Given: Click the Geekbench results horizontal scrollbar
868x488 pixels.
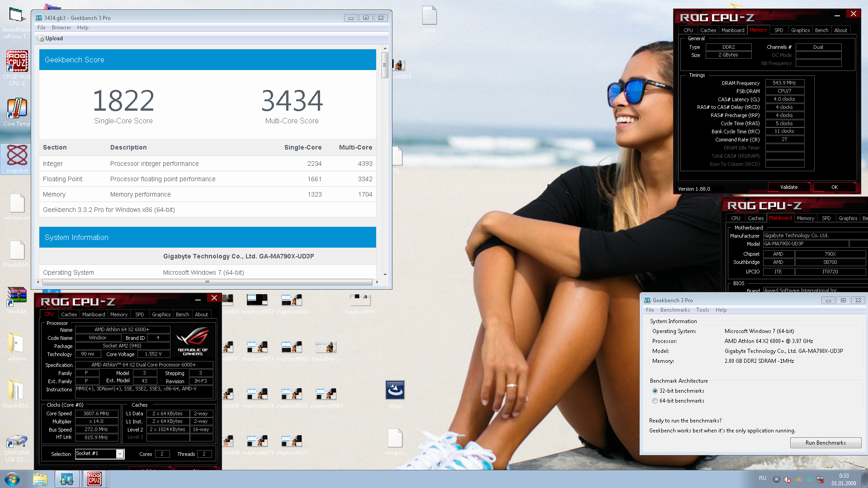Looking at the screenshot, I should tap(208, 282).
